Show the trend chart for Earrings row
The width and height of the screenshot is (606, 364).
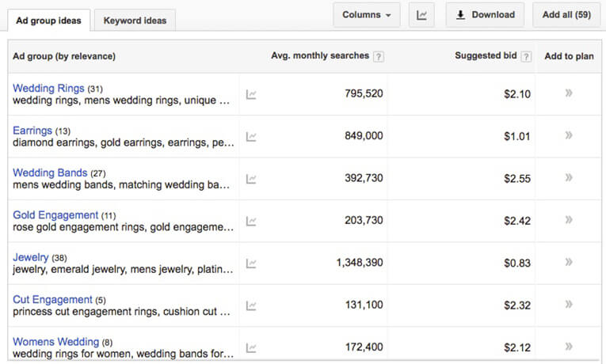point(251,137)
